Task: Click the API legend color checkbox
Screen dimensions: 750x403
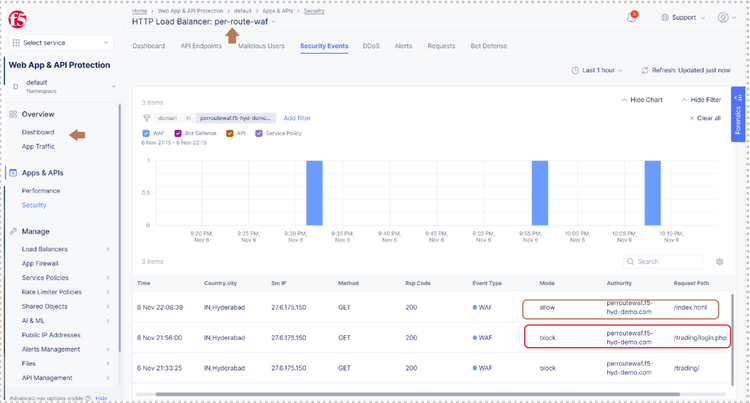Action: [229, 132]
